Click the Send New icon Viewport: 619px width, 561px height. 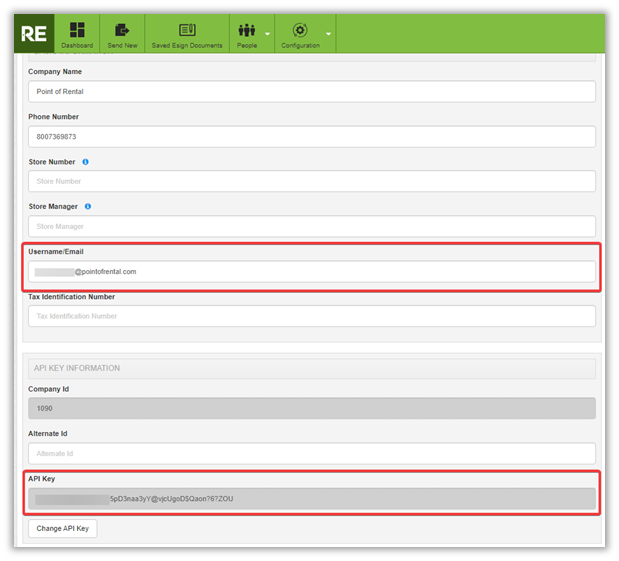122,30
